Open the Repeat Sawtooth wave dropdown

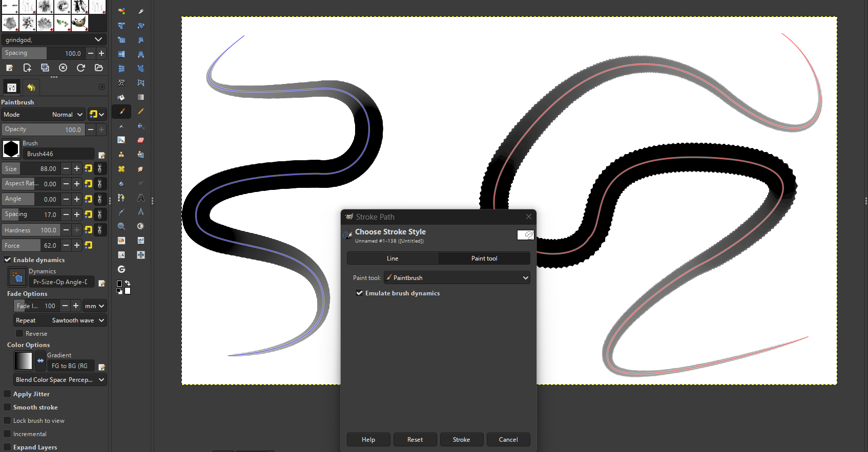tap(60, 320)
